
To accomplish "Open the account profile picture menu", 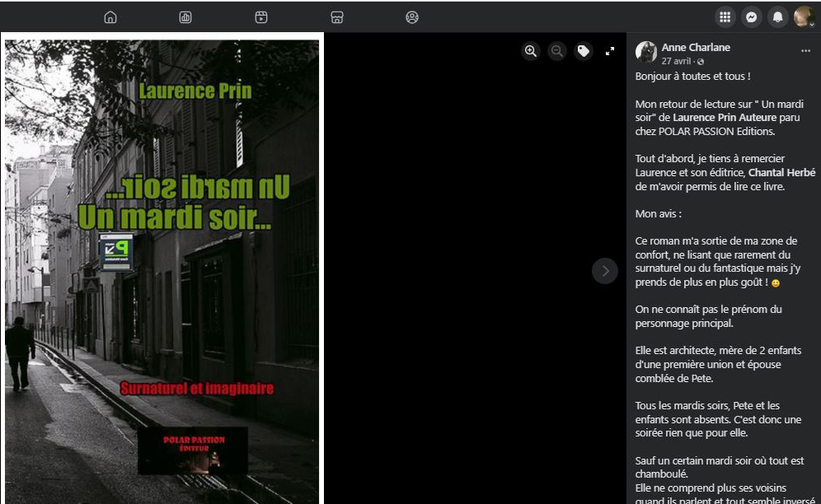I will pos(803,17).
